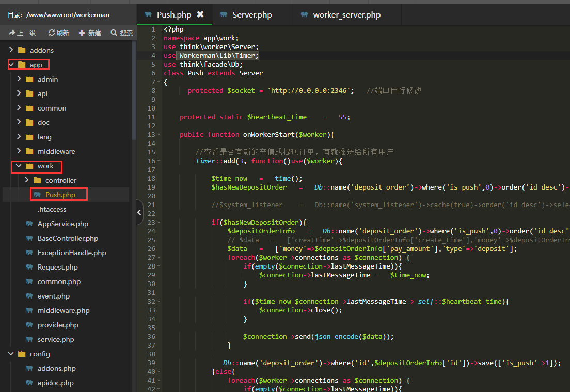Image resolution: width=570 pixels, height=392 pixels.
Task: Open the .htaccess file
Action: pyautogui.click(x=52, y=210)
